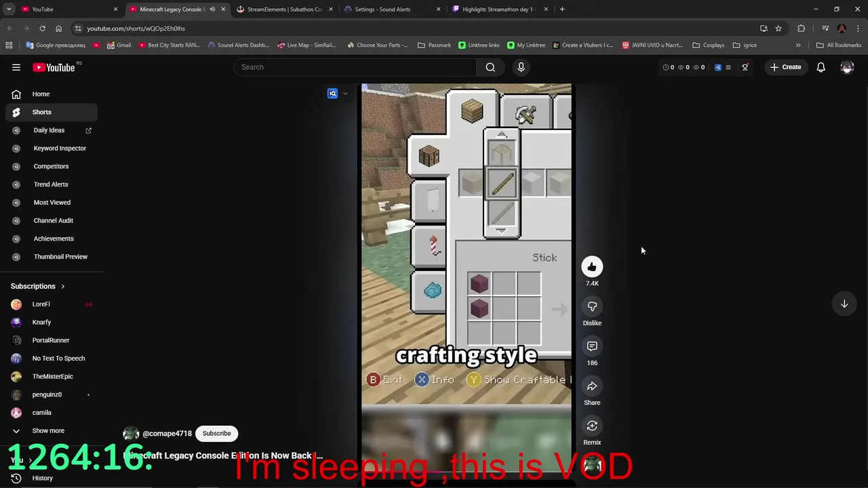Expand Show more subscriptions
Image resolution: width=868 pixels, height=488 pixels.
(52, 430)
